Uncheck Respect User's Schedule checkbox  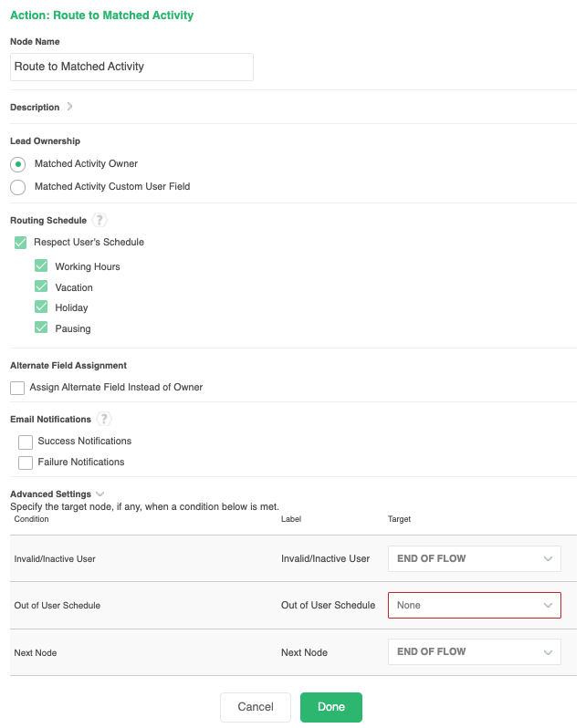coord(21,243)
